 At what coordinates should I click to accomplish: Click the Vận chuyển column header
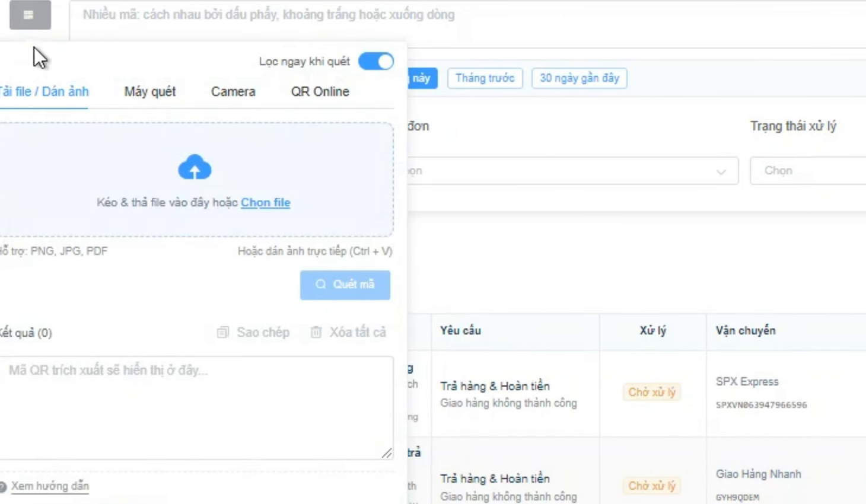pos(746,331)
